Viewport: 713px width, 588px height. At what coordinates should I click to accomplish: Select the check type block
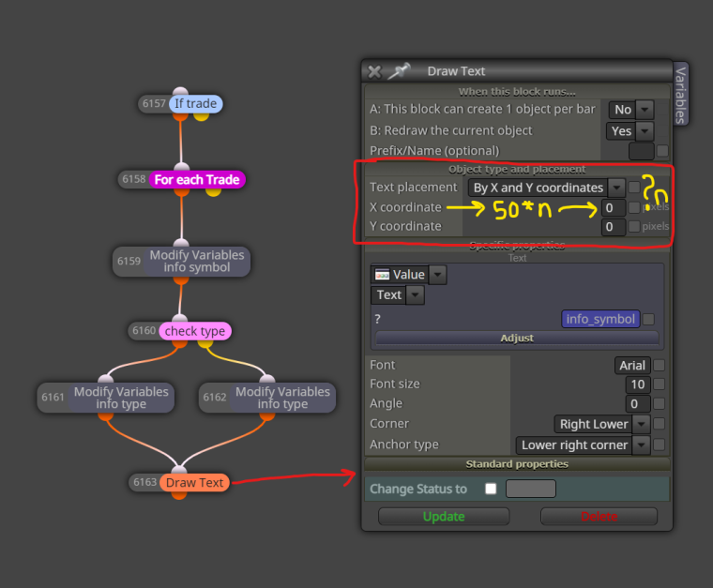coord(195,331)
